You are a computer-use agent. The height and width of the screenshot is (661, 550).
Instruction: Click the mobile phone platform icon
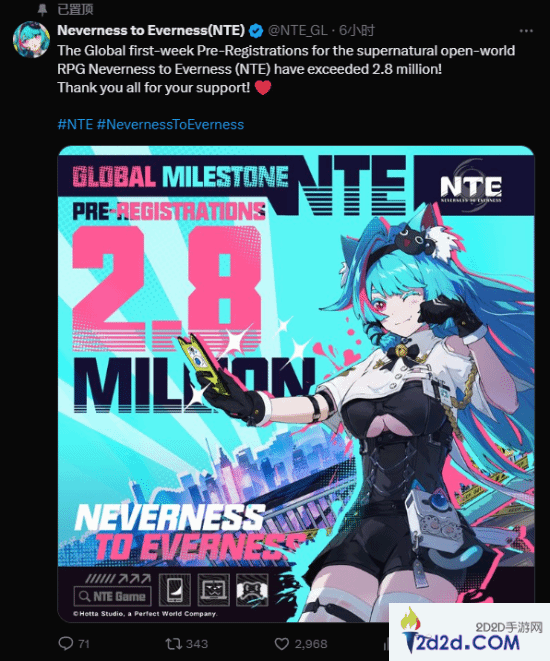(175, 590)
